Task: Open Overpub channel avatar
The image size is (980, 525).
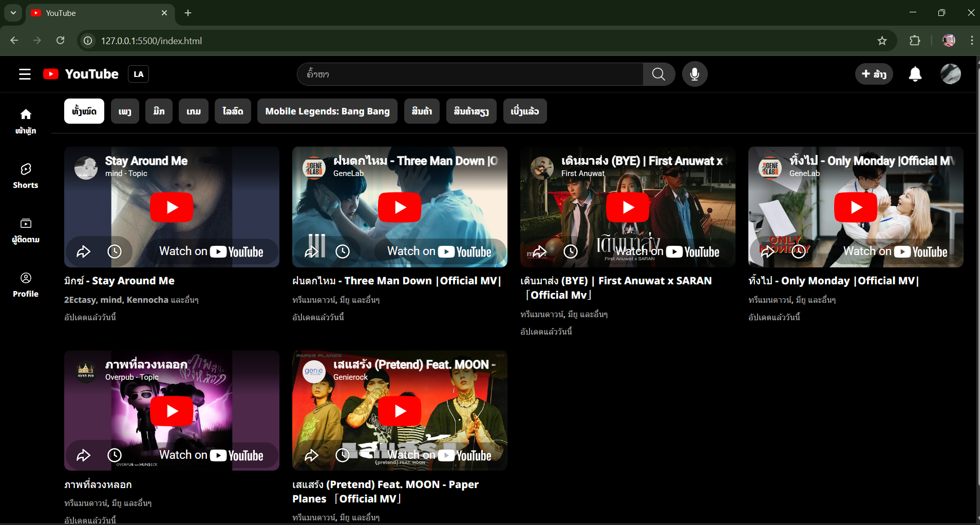Action: (86, 372)
